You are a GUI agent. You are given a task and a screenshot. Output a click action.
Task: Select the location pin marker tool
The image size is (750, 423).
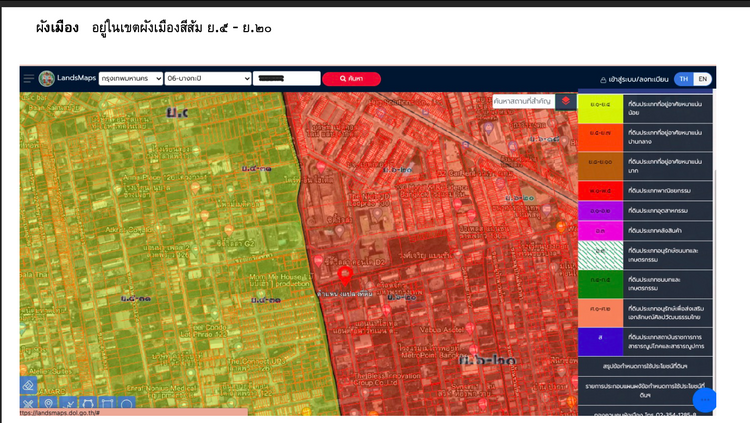click(48, 404)
